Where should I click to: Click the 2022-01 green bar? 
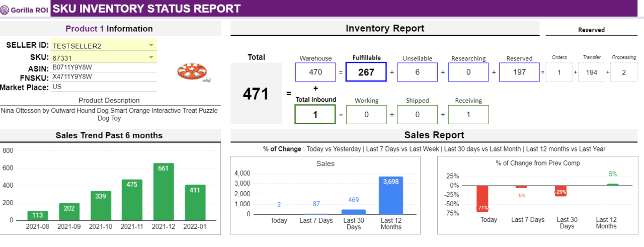coord(195,202)
